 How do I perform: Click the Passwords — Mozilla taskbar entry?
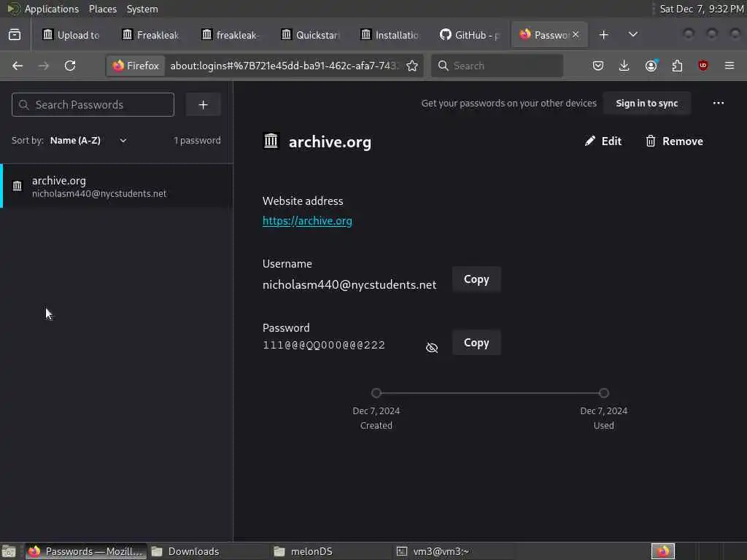pyautogui.click(x=86, y=551)
